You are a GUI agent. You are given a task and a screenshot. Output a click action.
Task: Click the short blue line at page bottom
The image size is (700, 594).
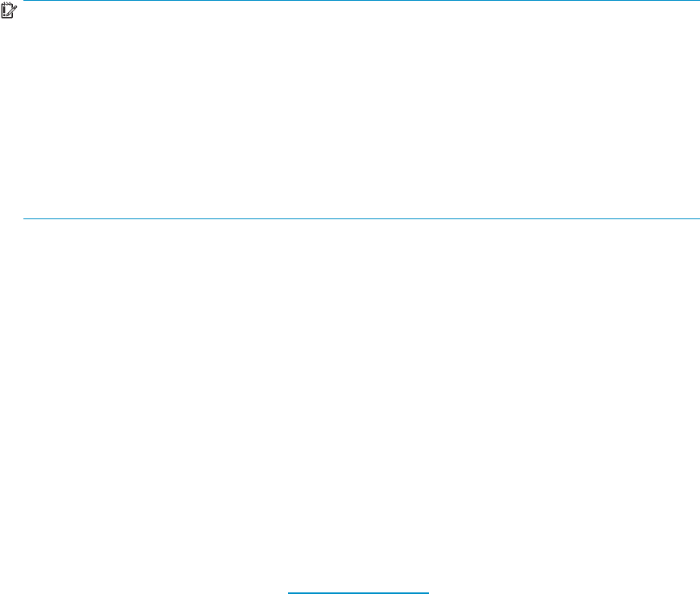point(358,593)
